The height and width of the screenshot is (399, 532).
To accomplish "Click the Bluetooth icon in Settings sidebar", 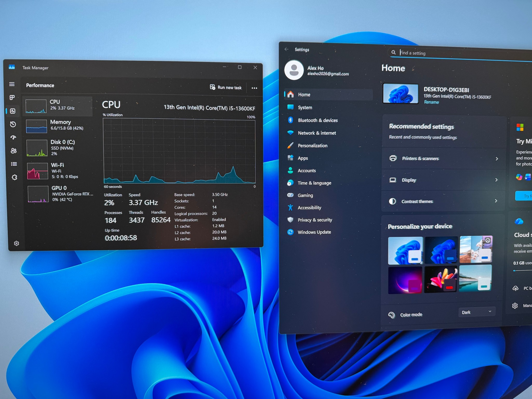I will [290, 120].
